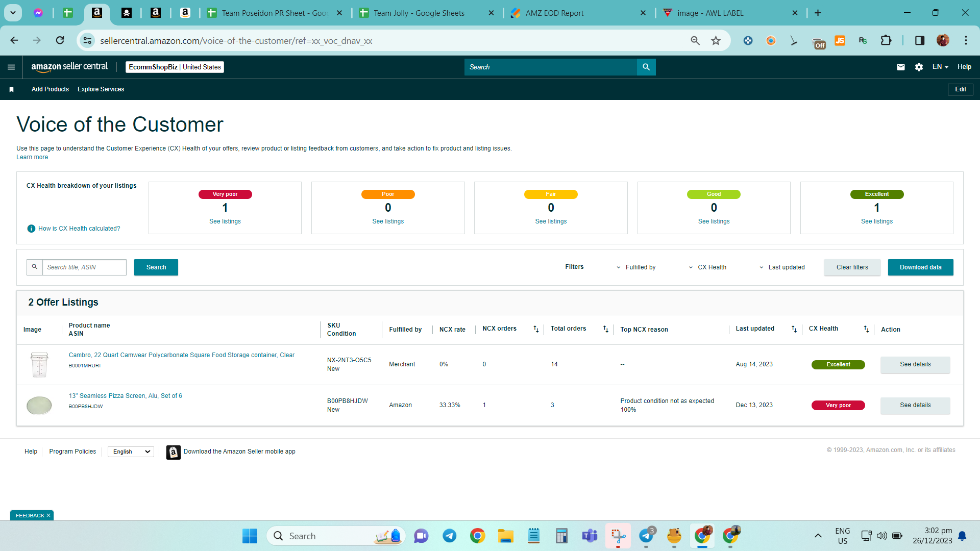Open Microsoft Teams from the taskbar

click(590, 536)
